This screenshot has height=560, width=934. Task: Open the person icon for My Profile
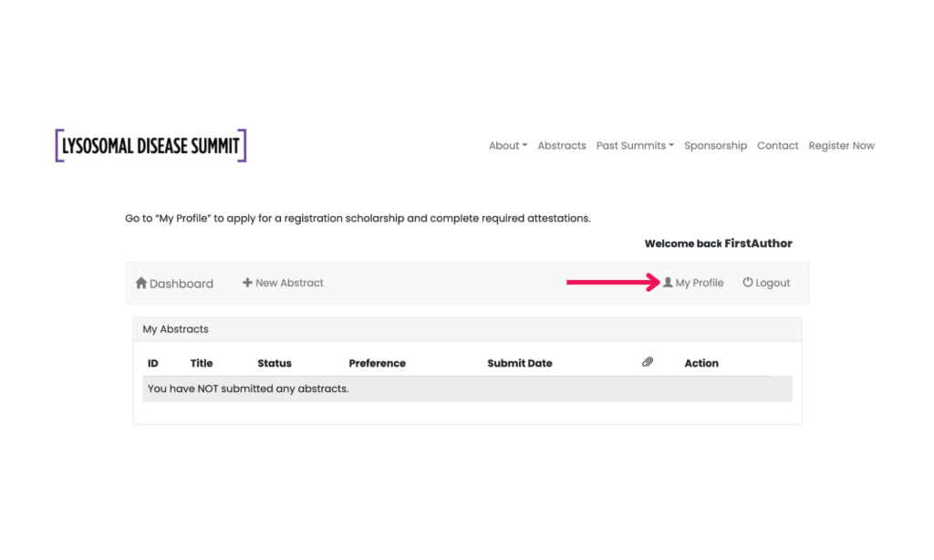tap(668, 283)
